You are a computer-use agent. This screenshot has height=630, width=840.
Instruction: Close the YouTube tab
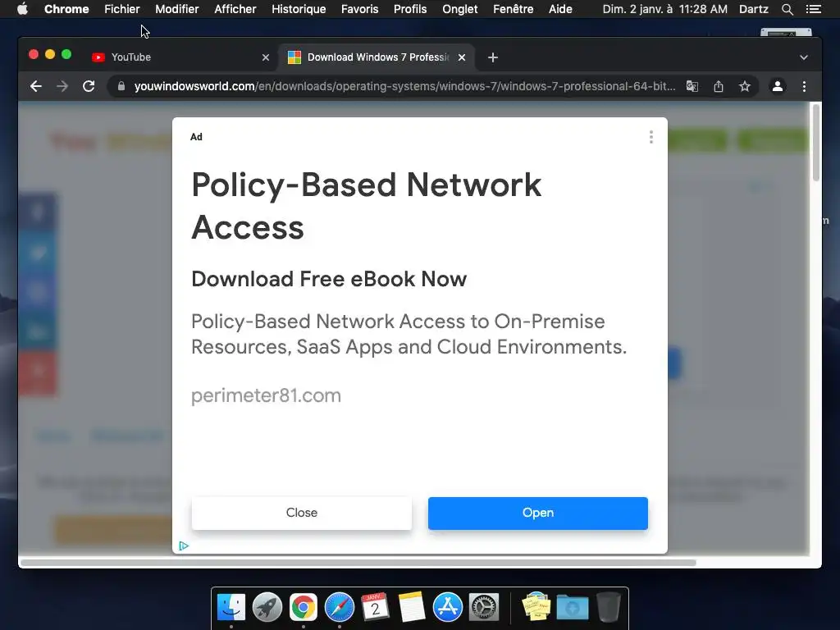coord(266,57)
